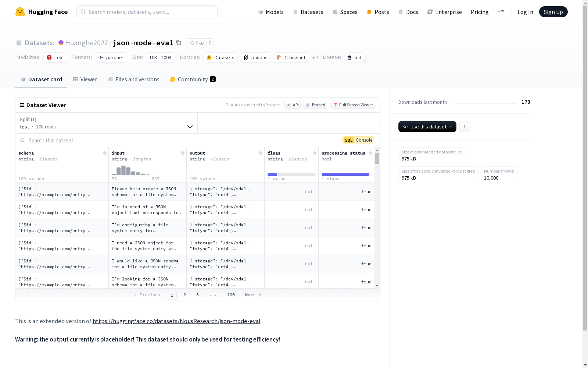Viewport: 588px width, 368px height.
Task: Switch to the Dataset card tab
Action: [41, 79]
